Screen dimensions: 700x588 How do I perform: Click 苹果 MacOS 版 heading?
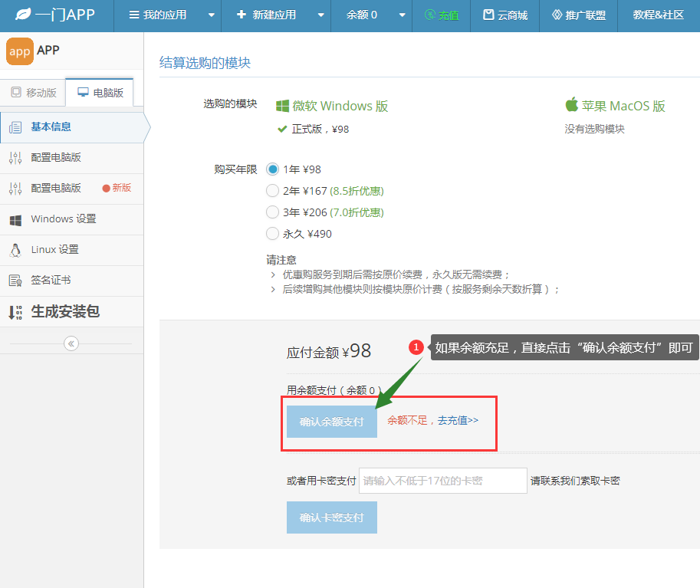[623, 107]
